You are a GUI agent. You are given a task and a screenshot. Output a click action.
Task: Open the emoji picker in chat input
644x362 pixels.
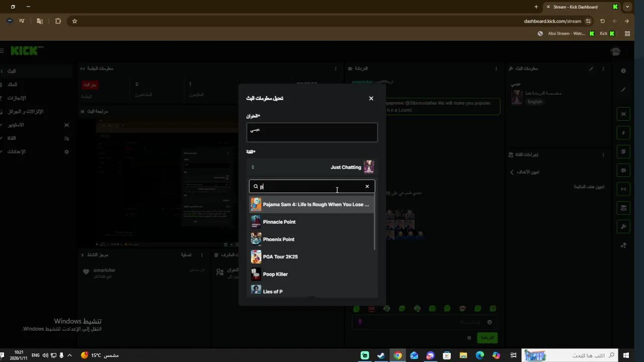[x=489, y=322]
